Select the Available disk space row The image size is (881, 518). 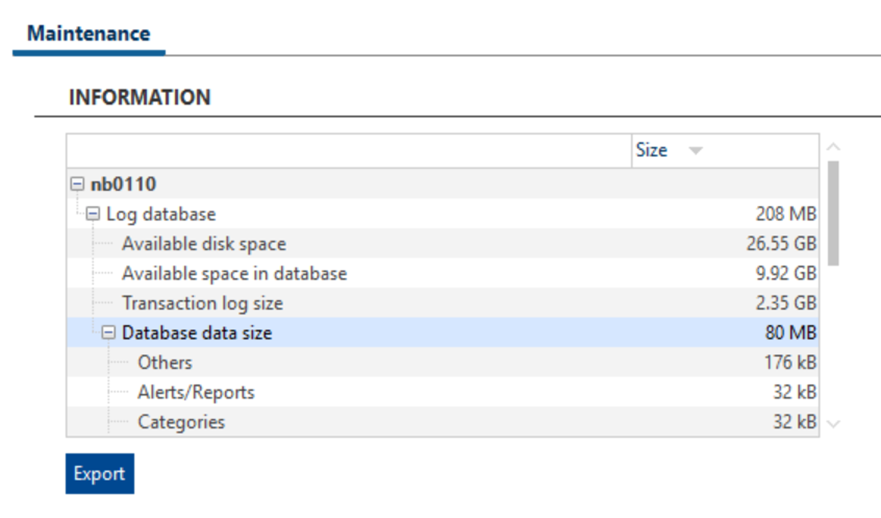[x=443, y=243]
